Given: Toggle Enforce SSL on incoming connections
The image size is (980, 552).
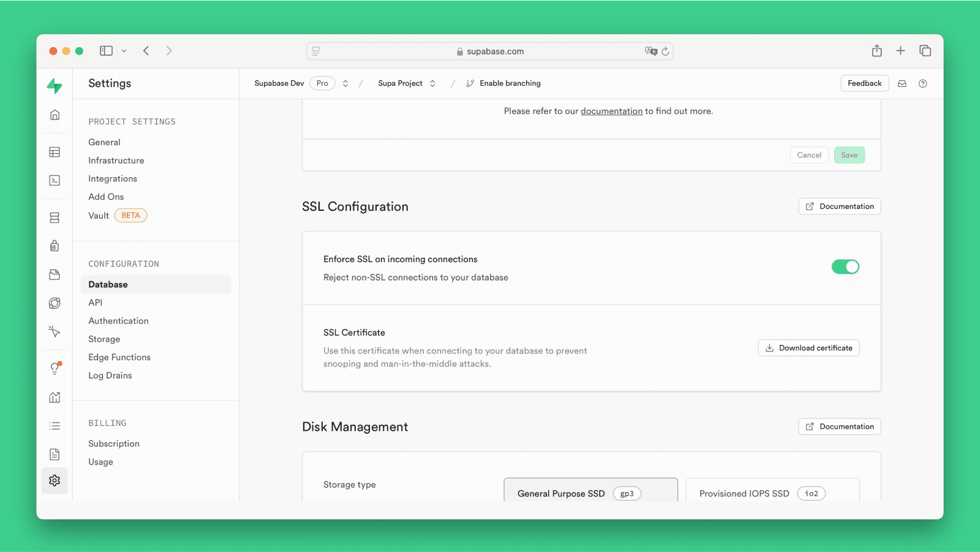Looking at the screenshot, I should [845, 267].
